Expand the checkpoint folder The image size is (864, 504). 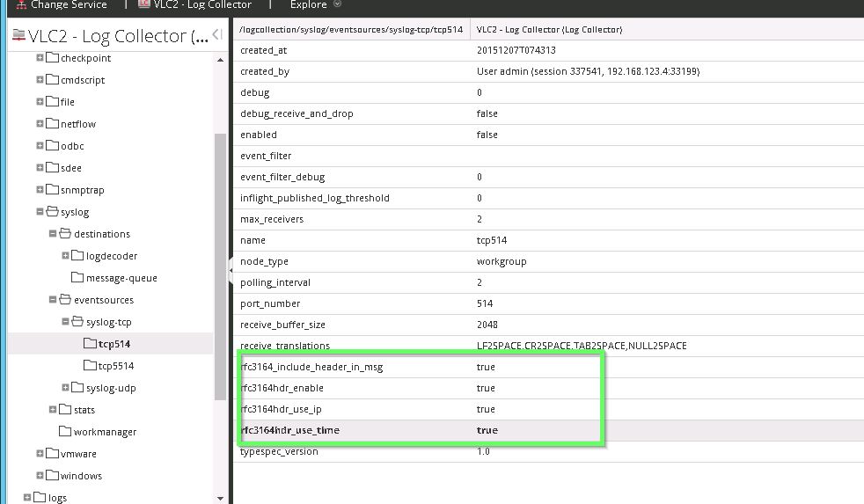[x=40, y=57]
